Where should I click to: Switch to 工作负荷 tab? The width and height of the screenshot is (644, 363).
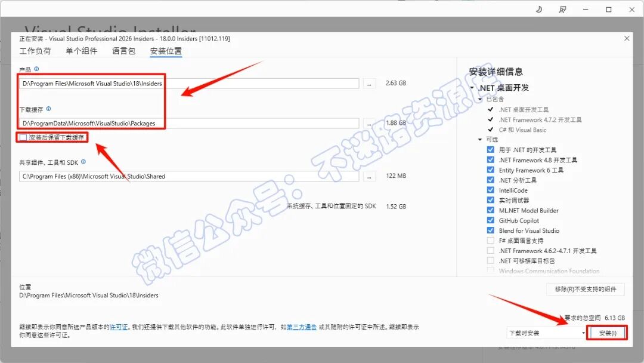[x=35, y=51]
